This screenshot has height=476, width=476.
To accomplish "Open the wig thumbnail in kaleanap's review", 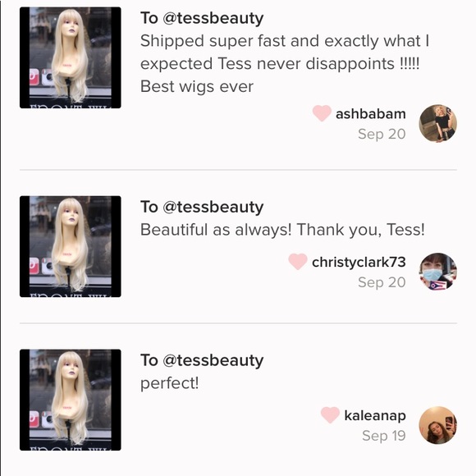I will (x=71, y=400).
